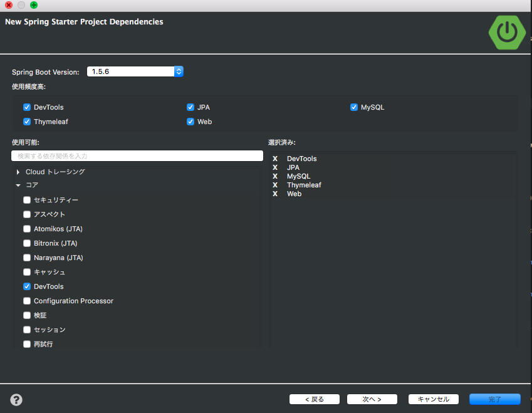532x413 pixels.
Task: Collapse the コア category
Action: click(x=18, y=186)
